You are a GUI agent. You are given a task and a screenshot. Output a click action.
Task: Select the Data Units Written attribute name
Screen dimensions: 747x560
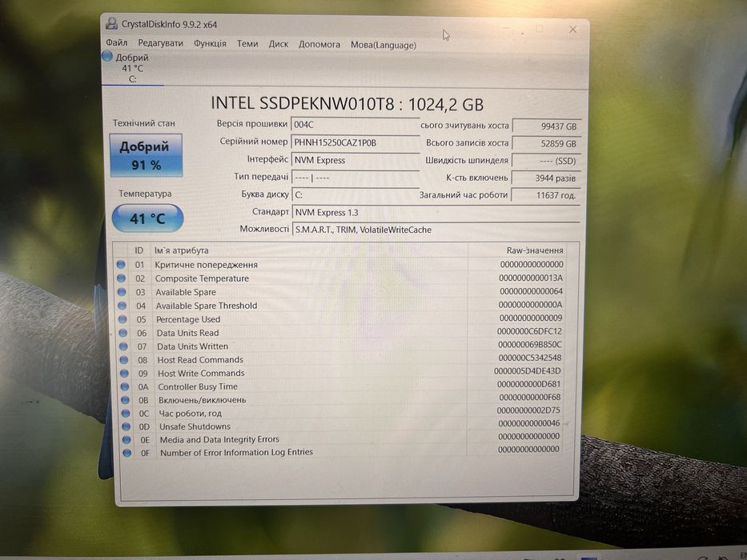click(x=192, y=346)
